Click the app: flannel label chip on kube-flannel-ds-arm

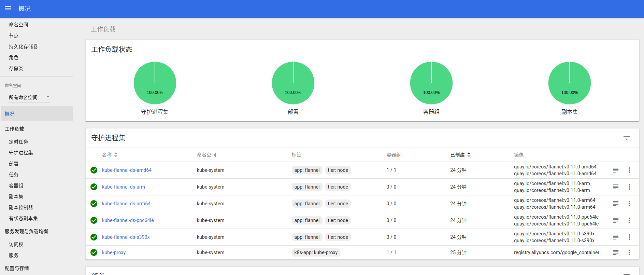click(307, 187)
